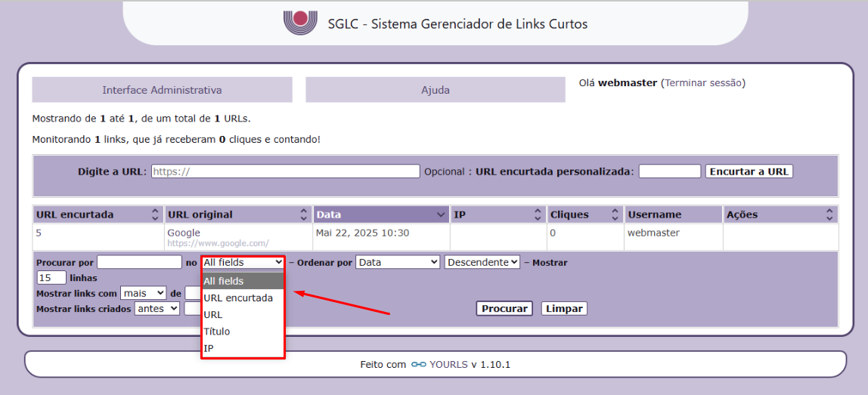This screenshot has width=868, height=395.
Task: Select URL encurtada option in dropdown
Action: (243, 298)
